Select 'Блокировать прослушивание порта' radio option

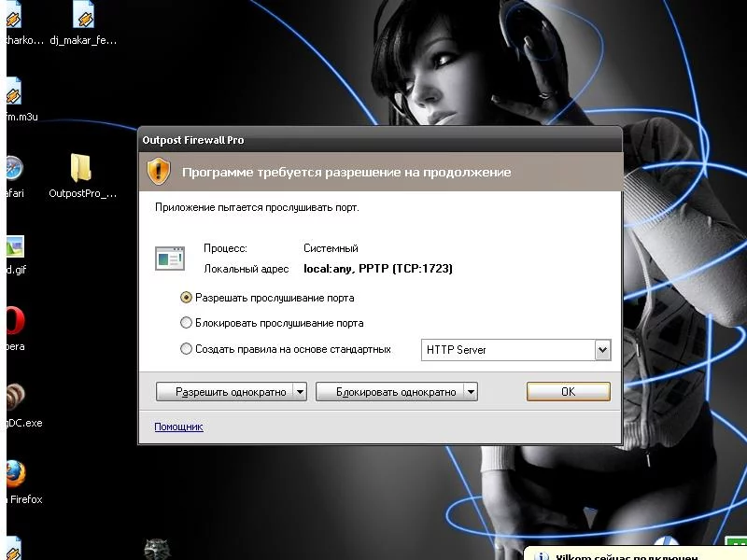pos(186,323)
